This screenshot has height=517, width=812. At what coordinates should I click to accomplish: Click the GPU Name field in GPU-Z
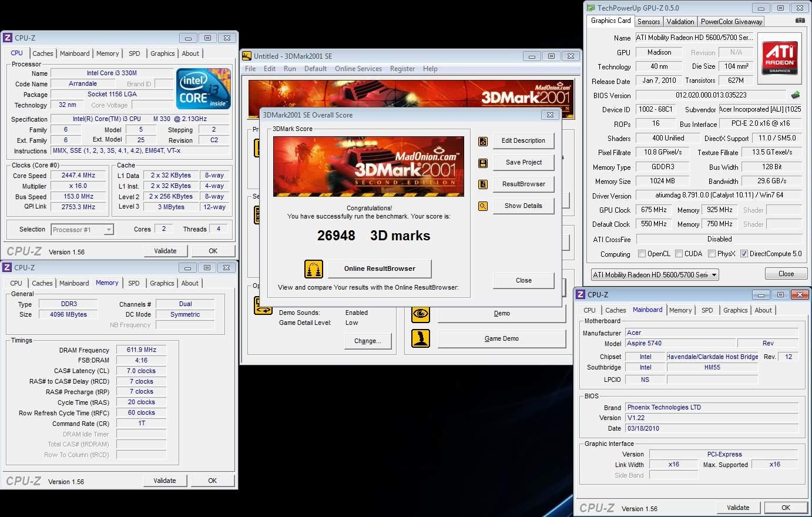pos(694,38)
